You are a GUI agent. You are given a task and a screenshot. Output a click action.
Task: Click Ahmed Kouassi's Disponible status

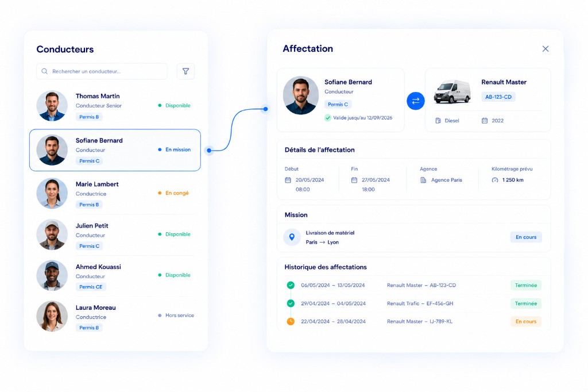[x=175, y=275]
